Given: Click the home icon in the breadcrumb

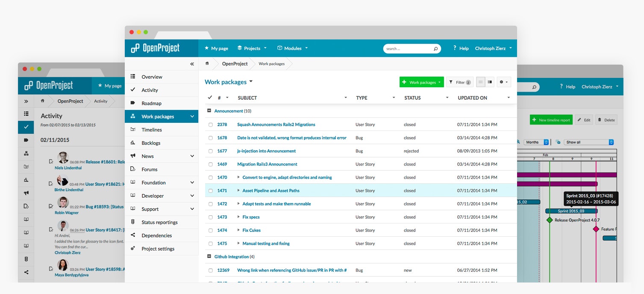Looking at the screenshot, I should coord(207,63).
